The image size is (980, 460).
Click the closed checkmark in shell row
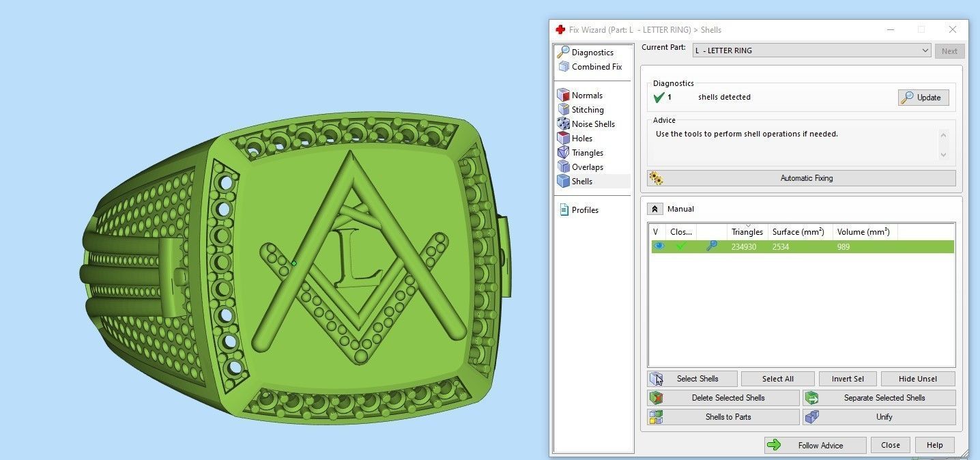(x=680, y=246)
